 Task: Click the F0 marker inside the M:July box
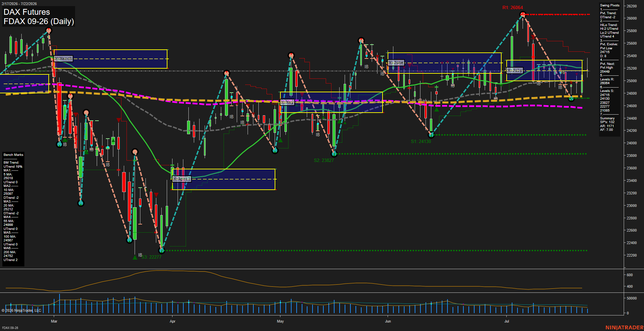point(562,73)
